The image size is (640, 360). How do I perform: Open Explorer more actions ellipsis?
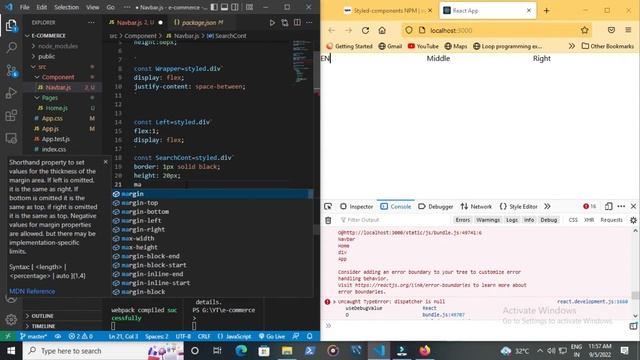pos(91,22)
